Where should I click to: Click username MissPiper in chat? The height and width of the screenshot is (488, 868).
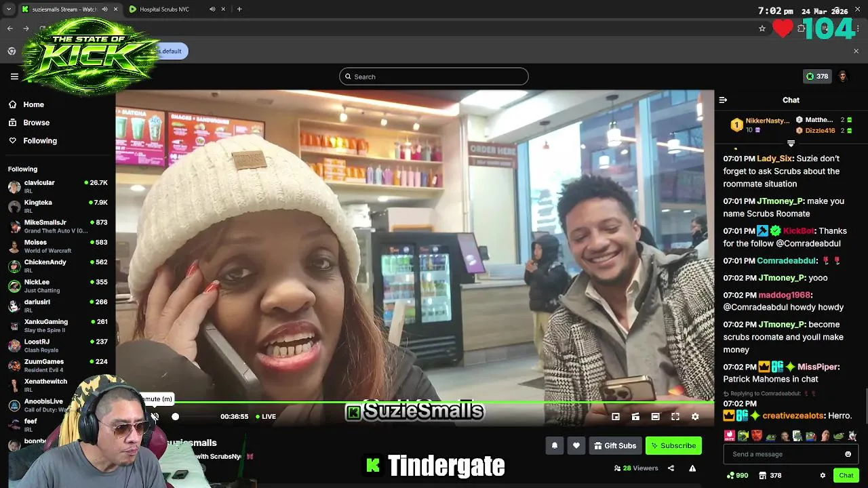[817, 367]
